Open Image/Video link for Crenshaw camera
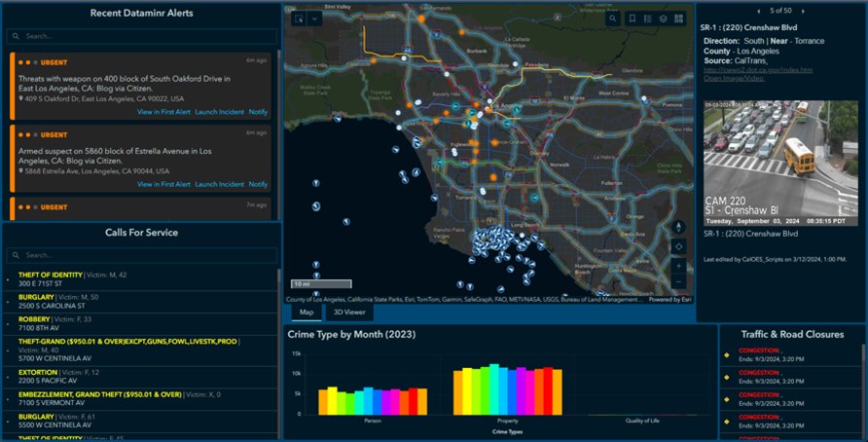This screenshot has height=442, width=868. pyautogui.click(x=734, y=78)
